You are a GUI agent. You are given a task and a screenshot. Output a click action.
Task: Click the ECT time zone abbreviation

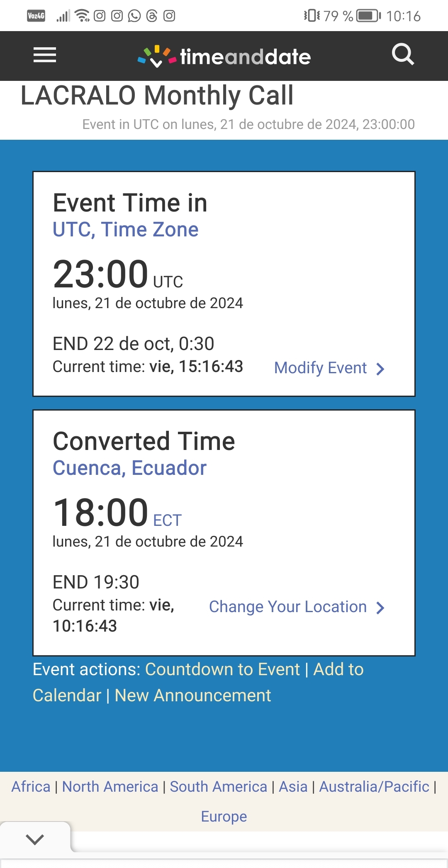[168, 520]
